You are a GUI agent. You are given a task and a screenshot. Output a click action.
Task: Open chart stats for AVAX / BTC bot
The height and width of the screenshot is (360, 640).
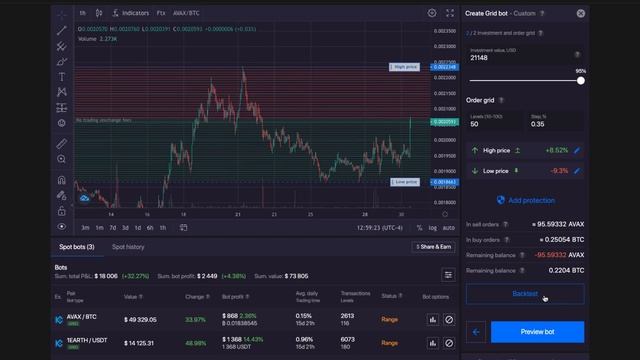coord(433,320)
